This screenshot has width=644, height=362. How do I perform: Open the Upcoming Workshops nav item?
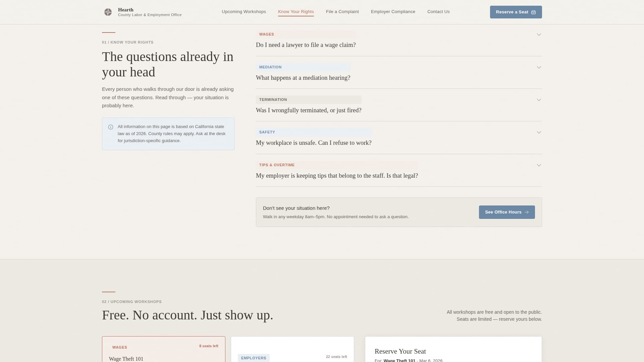pyautogui.click(x=244, y=12)
